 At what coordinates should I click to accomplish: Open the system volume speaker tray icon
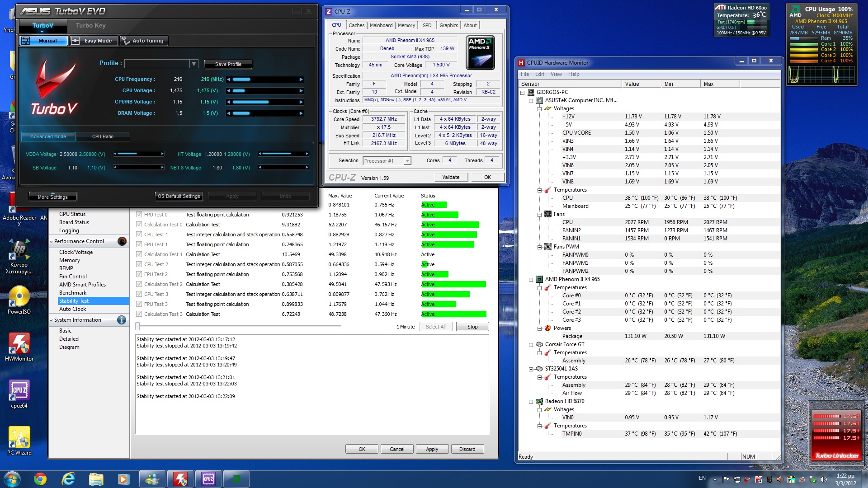(823, 479)
